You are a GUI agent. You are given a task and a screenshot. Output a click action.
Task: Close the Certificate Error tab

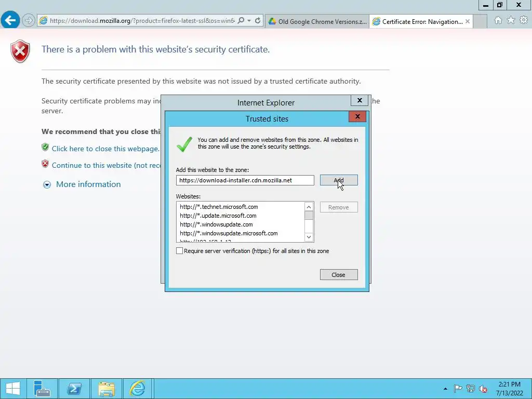(x=468, y=21)
